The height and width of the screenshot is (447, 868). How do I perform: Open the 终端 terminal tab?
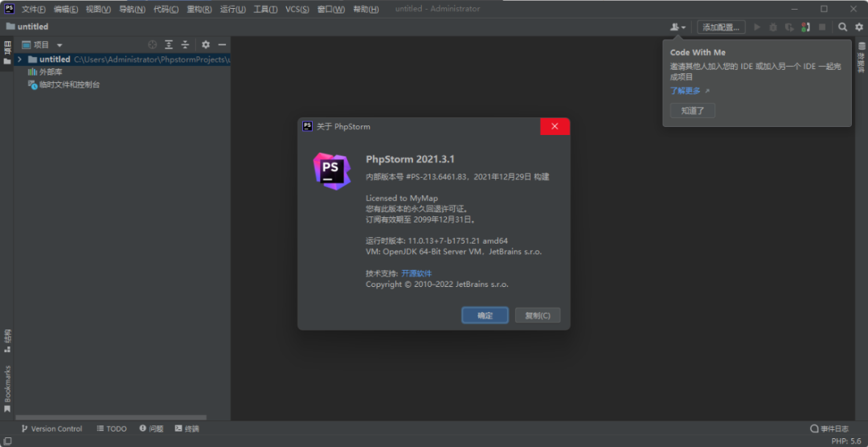click(x=187, y=429)
